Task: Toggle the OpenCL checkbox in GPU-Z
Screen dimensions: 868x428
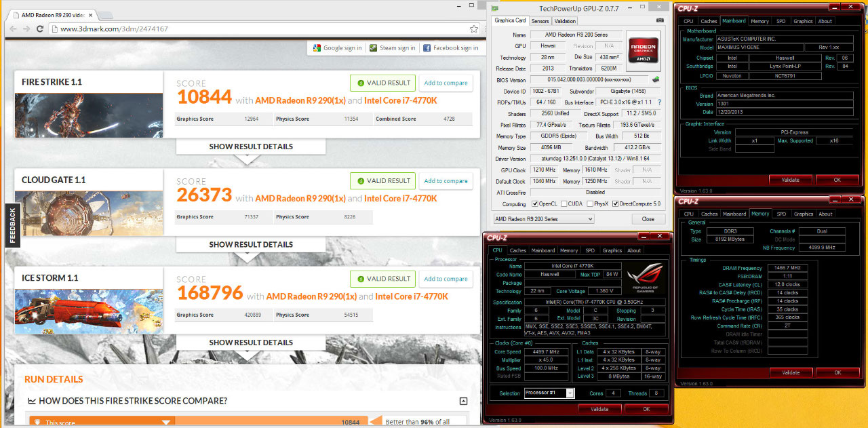Action: [x=536, y=203]
